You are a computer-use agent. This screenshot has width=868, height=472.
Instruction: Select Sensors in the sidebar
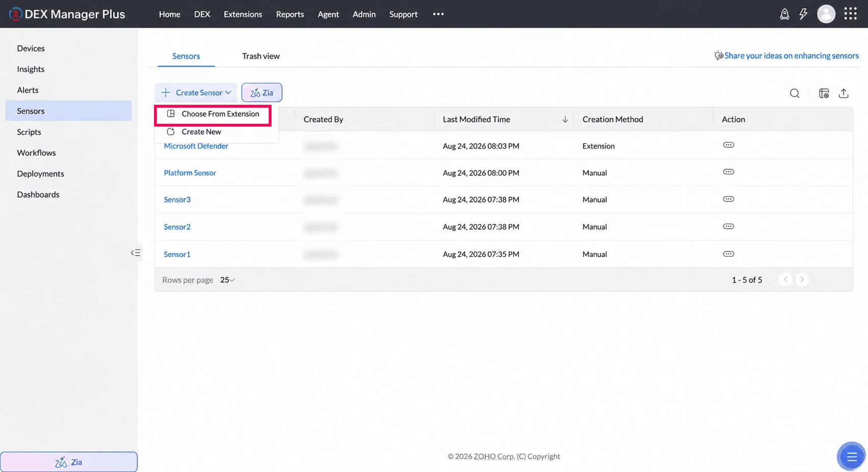coord(68,111)
